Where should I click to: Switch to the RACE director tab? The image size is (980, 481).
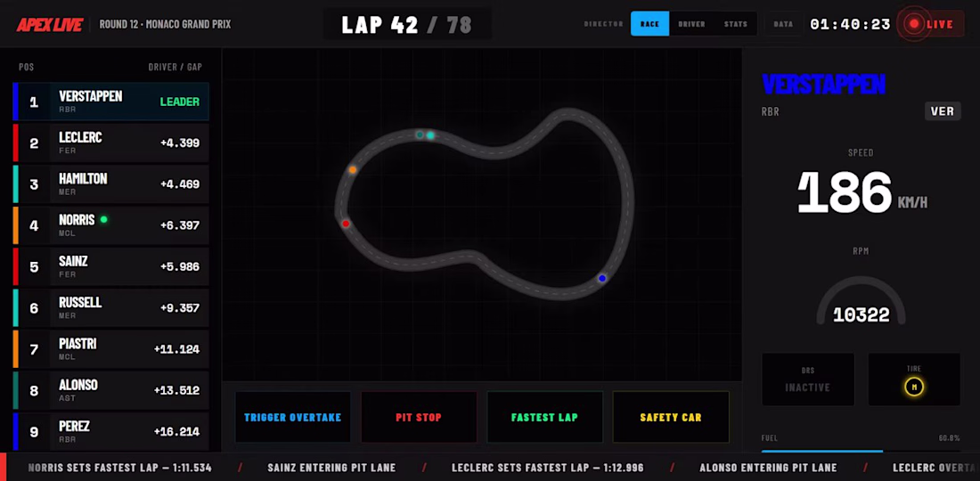coord(650,24)
